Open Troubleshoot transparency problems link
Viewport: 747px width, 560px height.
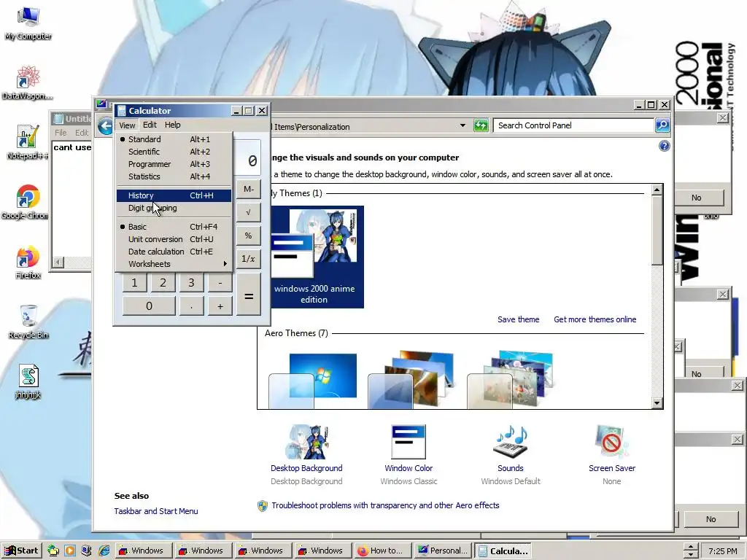click(385, 505)
